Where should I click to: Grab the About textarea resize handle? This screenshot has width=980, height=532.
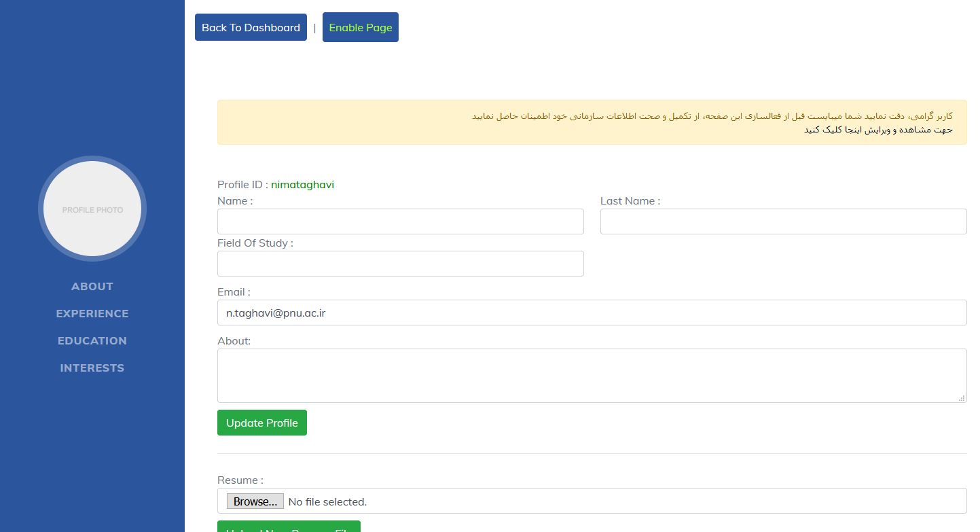(962, 398)
